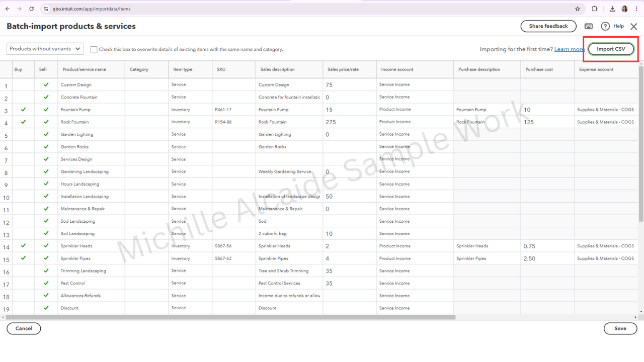Open the browser extensions puzzle icon

pos(595,9)
